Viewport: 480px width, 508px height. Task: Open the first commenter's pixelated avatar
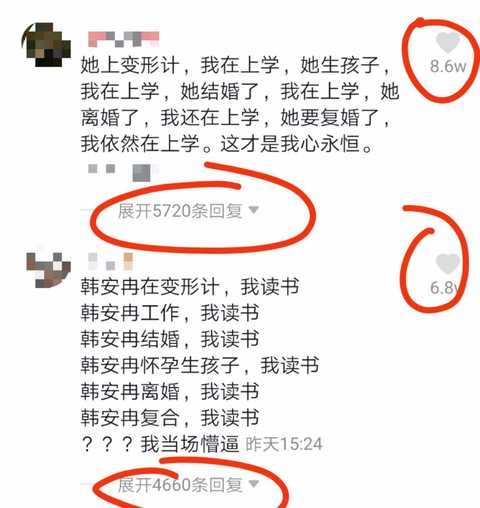coord(46,45)
